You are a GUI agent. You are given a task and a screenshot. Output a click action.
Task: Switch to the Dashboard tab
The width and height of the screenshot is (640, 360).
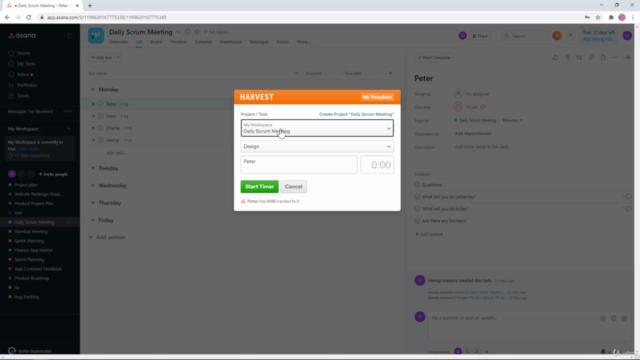point(231,42)
